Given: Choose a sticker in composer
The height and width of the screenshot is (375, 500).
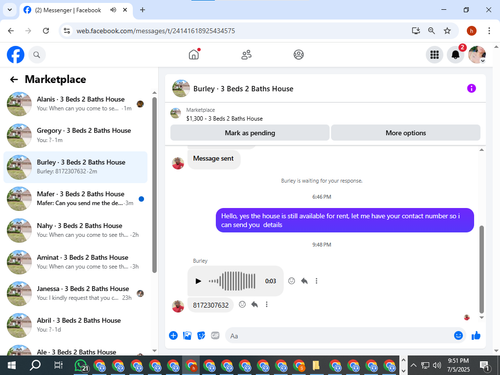Looking at the screenshot, I should tap(201, 335).
